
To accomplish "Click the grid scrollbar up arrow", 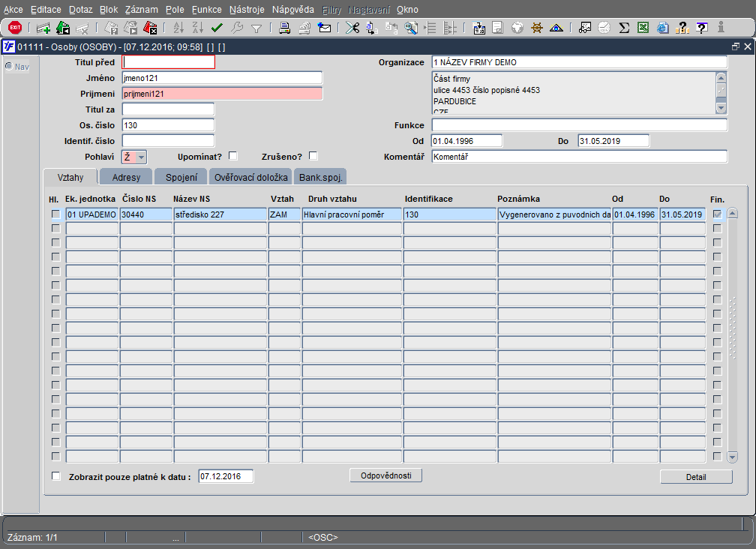I will tap(732, 214).
